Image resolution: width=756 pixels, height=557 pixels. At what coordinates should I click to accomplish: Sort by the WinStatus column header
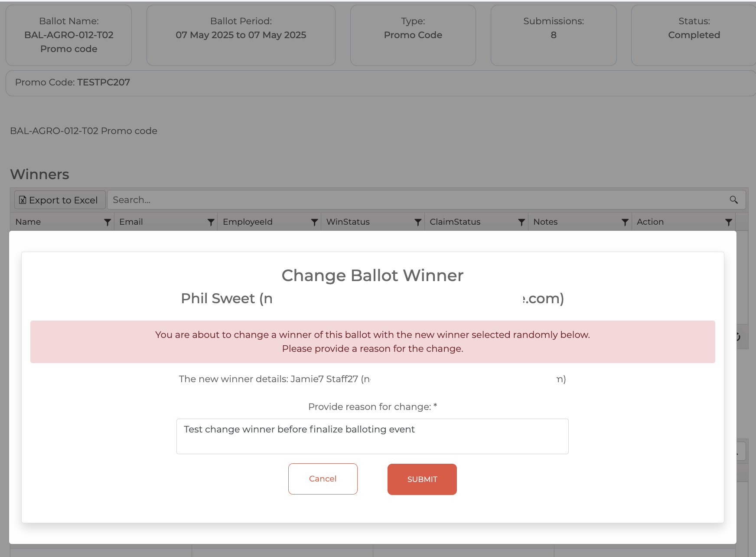[x=348, y=222]
